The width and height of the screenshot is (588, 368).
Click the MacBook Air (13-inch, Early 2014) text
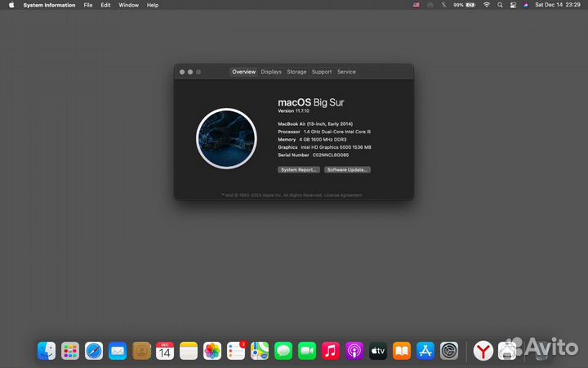click(x=315, y=124)
